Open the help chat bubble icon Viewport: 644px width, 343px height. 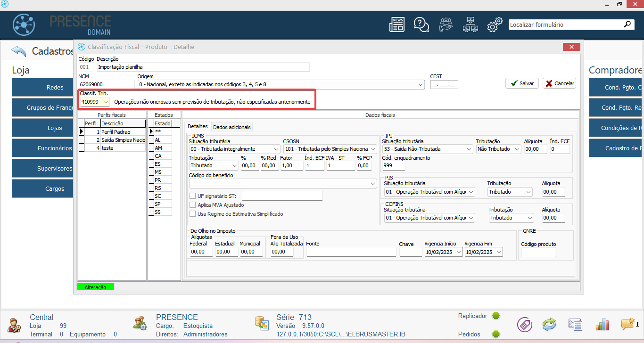point(421,24)
